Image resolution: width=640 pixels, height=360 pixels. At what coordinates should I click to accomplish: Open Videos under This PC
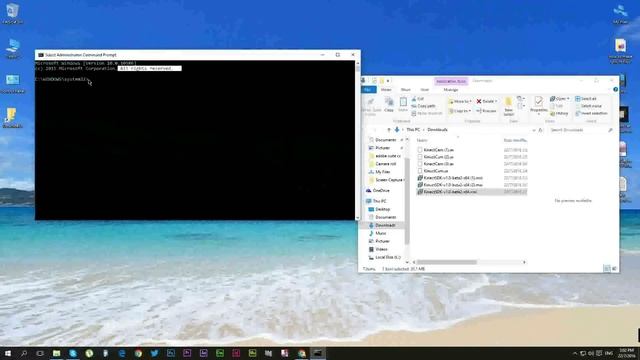[x=378, y=249]
